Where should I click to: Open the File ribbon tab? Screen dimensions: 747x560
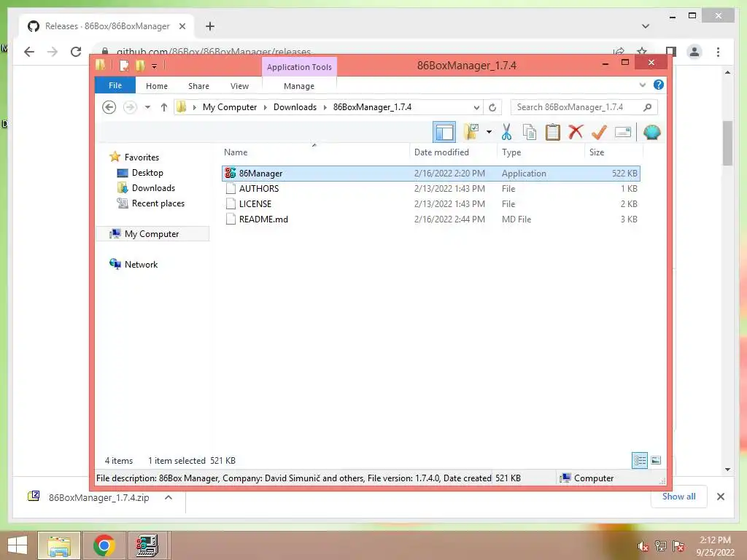(115, 85)
